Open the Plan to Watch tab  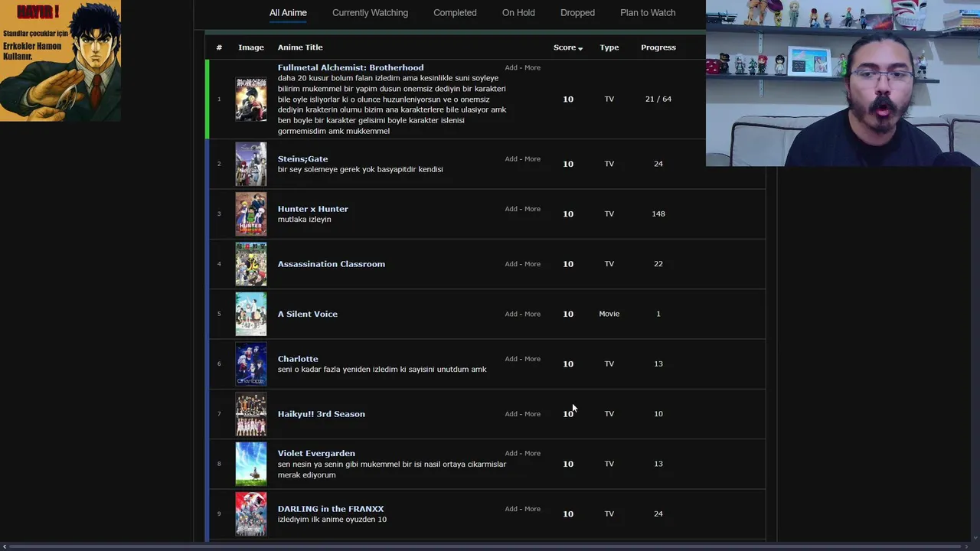click(x=648, y=12)
